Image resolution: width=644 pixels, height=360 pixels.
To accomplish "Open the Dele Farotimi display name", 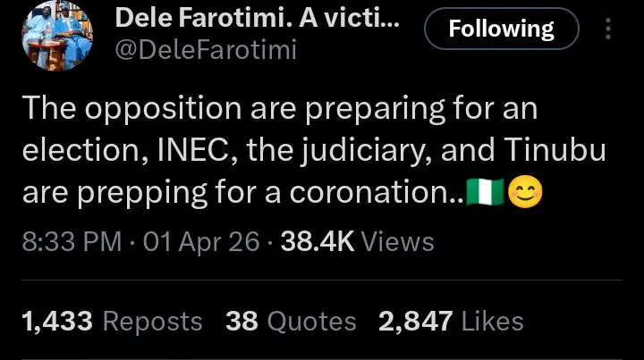I will pyautogui.click(x=255, y=20).
